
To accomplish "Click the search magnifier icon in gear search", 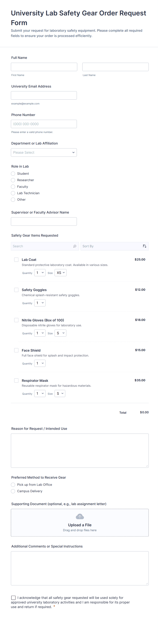I will coord(75,246).
